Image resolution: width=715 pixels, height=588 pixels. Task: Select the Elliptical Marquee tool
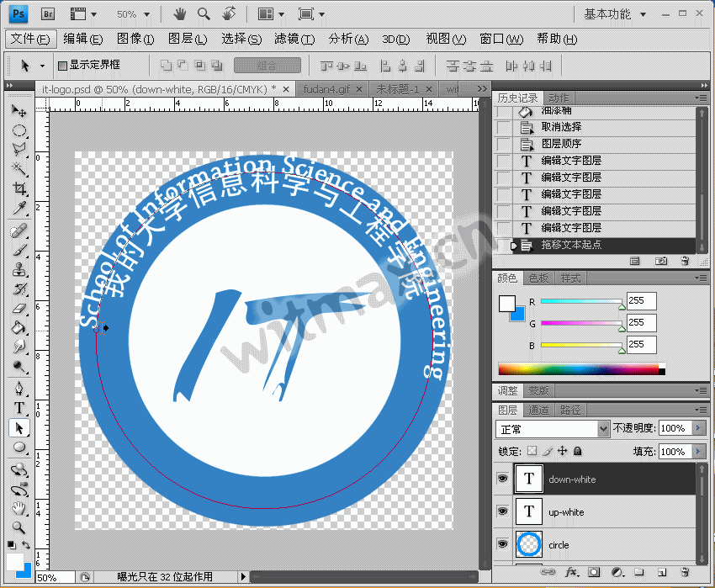pyautogui.click(x=19, y=130)
